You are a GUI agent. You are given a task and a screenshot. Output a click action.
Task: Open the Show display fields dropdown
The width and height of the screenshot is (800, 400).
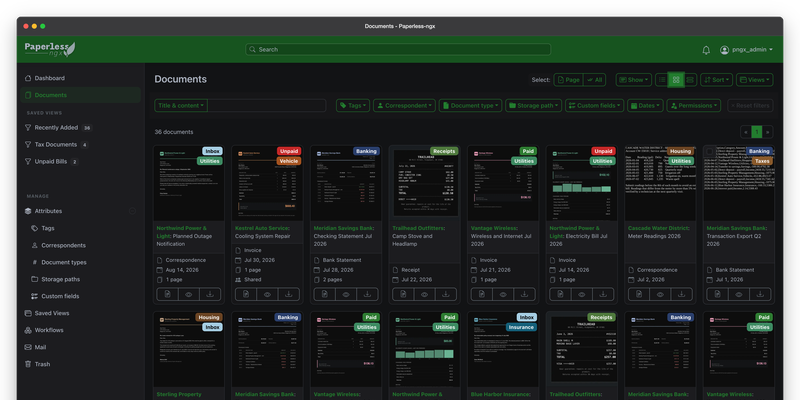tap(634, 80)
